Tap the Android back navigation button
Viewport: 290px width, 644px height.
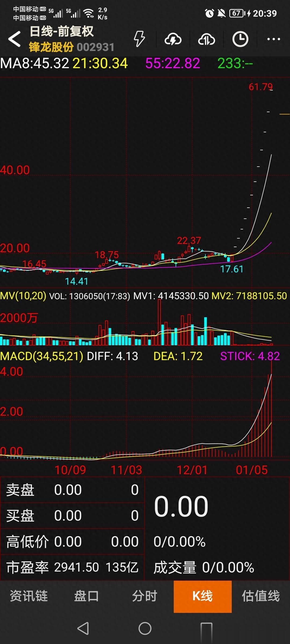point(83,628)
